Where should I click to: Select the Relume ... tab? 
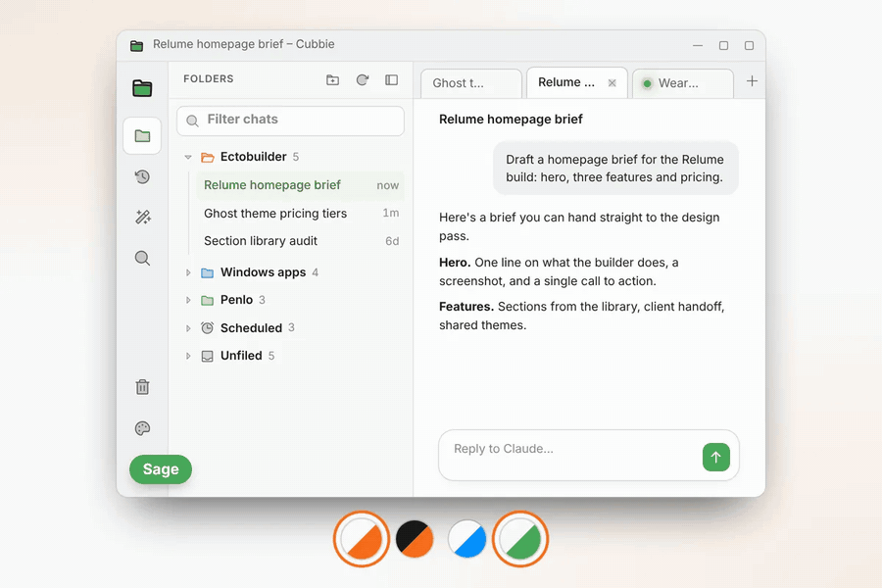click(576, 82)
